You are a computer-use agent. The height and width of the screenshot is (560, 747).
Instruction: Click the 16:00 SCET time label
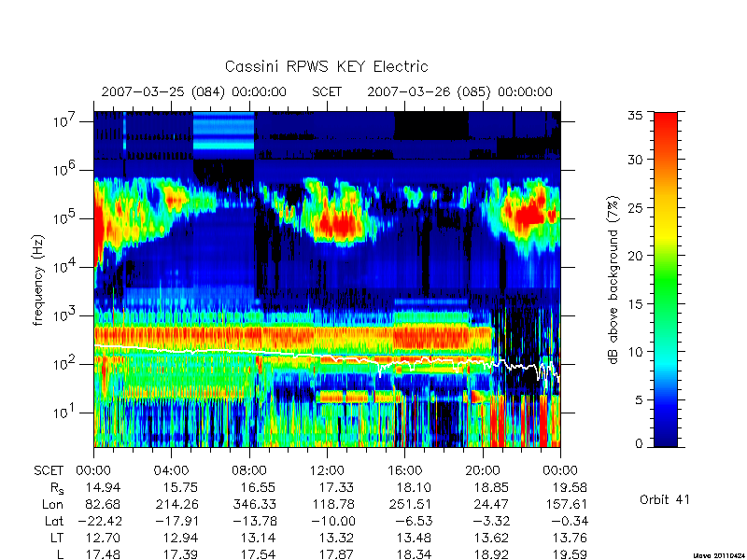point(404,470)
